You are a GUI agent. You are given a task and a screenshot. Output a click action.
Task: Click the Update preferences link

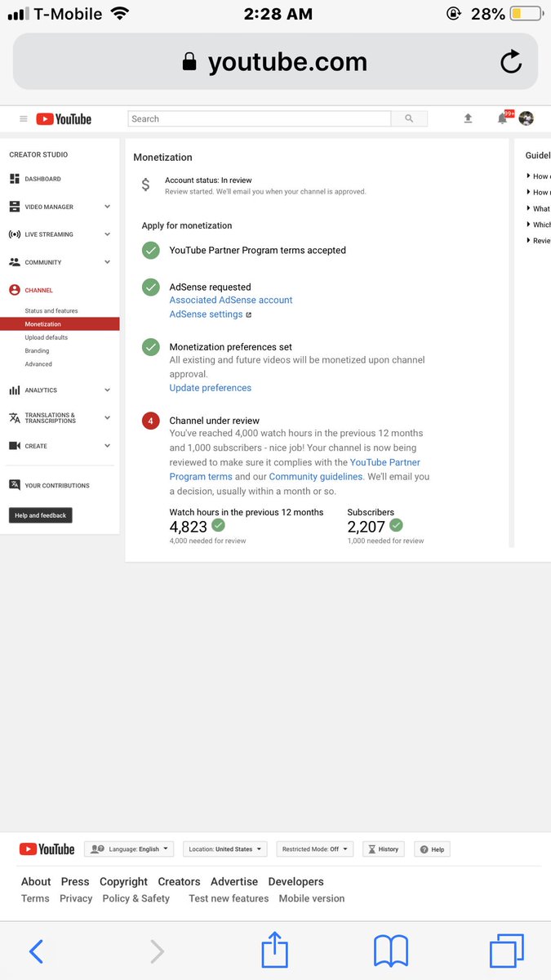211,388
